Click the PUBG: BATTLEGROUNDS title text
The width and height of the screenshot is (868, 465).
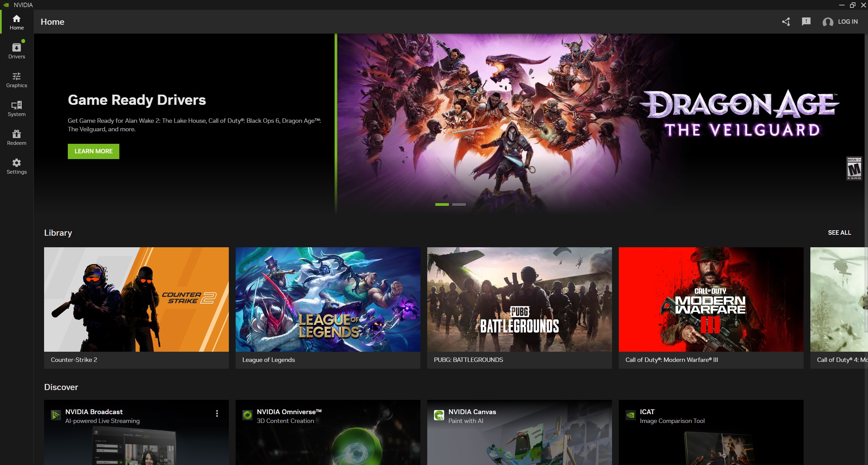coord(468,360)
